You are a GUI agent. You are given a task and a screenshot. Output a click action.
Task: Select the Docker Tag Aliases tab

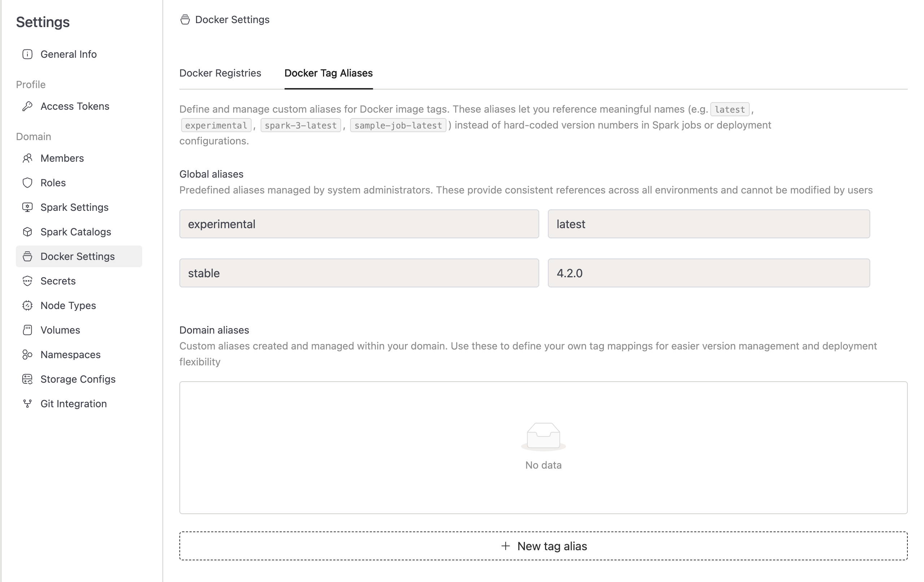pos(328,73)
